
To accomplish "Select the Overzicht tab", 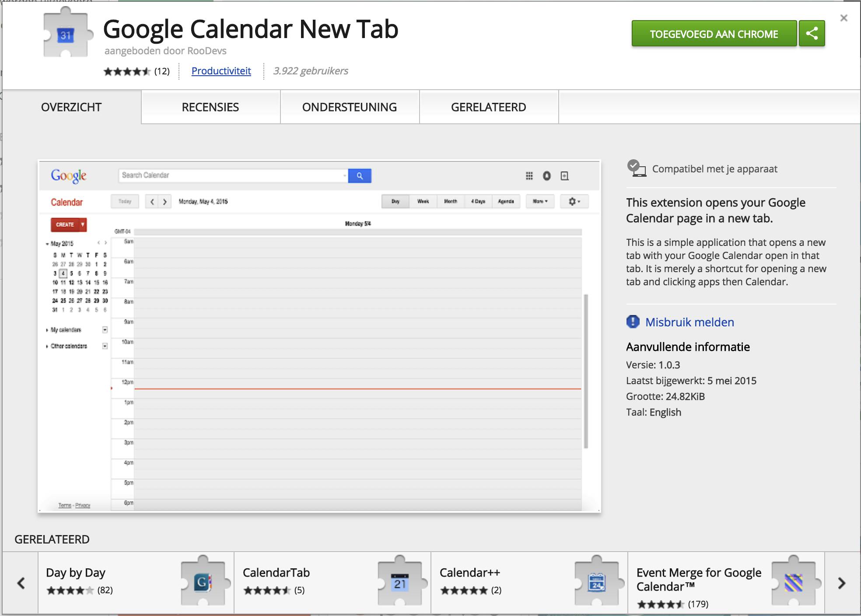I will point(71,107).
